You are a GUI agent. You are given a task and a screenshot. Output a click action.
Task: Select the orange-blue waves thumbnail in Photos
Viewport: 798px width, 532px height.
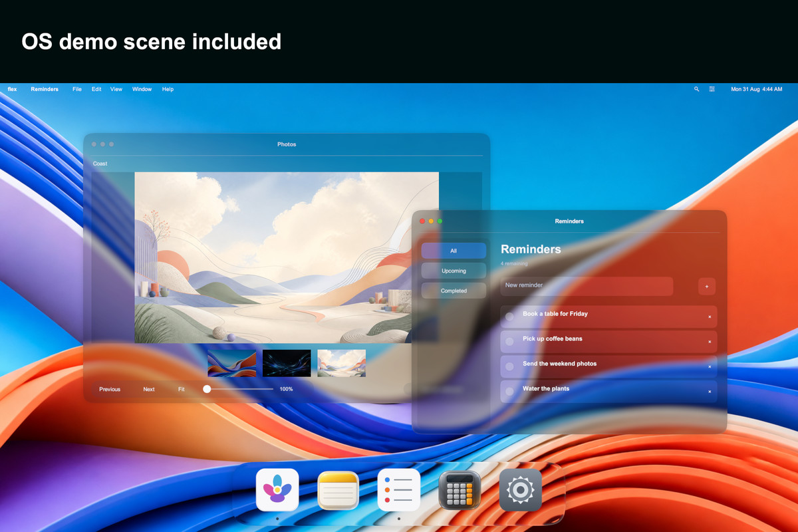232,363
